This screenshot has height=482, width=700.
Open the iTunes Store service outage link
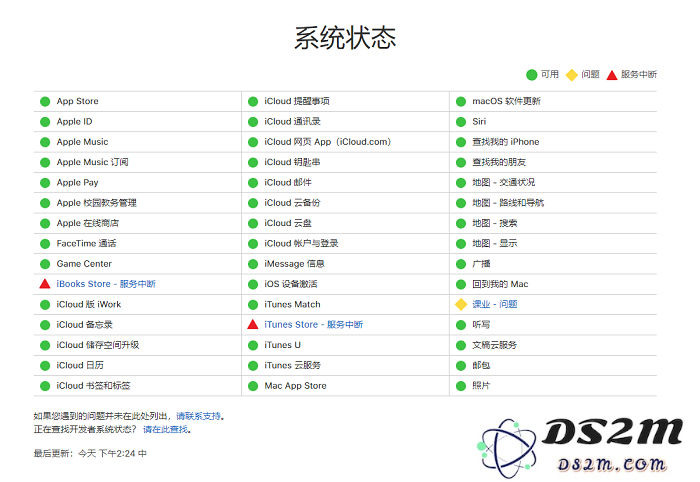pyautogui.click(x=313, y=324)
